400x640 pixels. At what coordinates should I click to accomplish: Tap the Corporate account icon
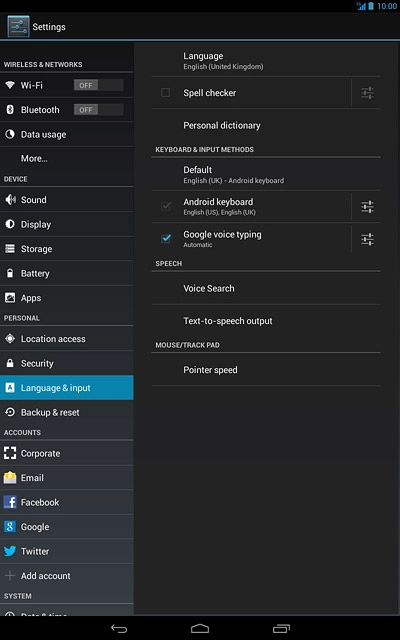[x=10, y=453]
